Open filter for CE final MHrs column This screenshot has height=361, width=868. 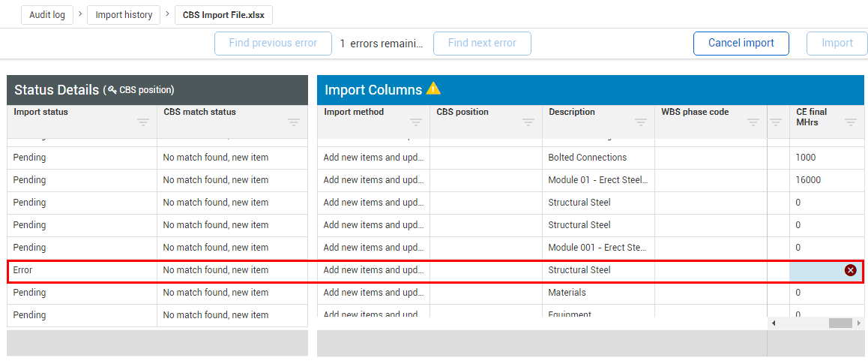point(851,122)
